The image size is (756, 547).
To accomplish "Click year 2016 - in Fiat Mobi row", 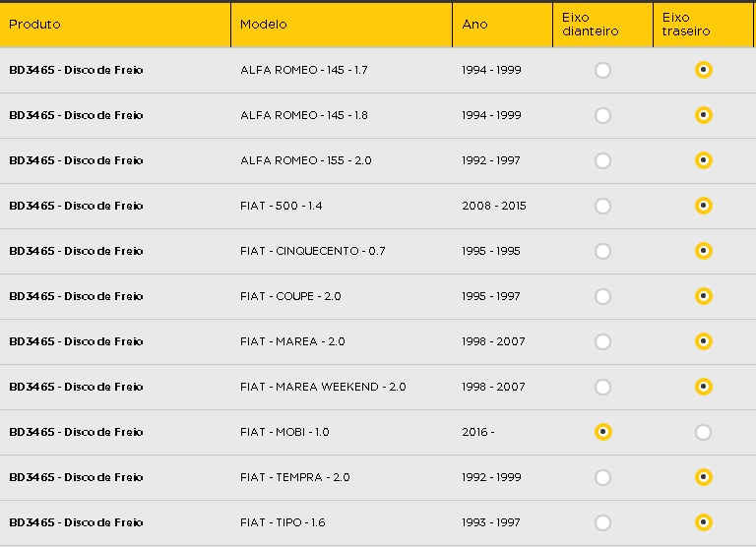I will click(x=477, y=432).
